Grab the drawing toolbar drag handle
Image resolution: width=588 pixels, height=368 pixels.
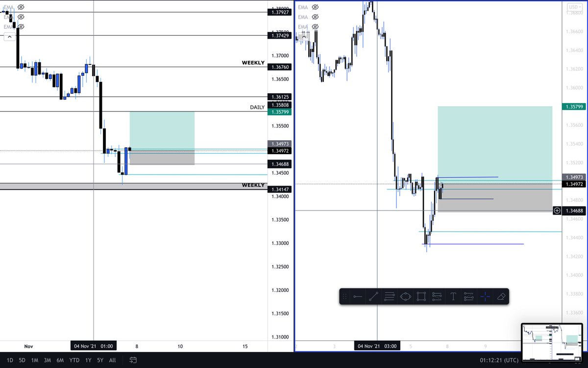pos(344,296)
